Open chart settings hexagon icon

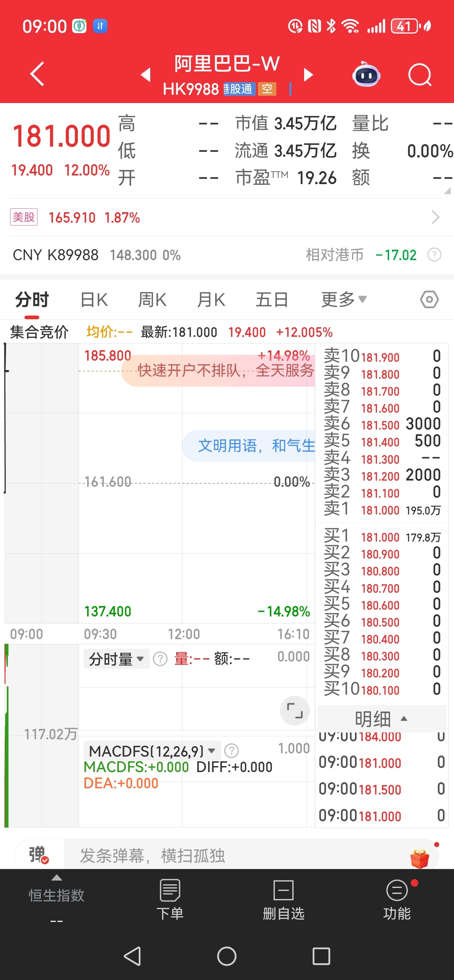429,299
